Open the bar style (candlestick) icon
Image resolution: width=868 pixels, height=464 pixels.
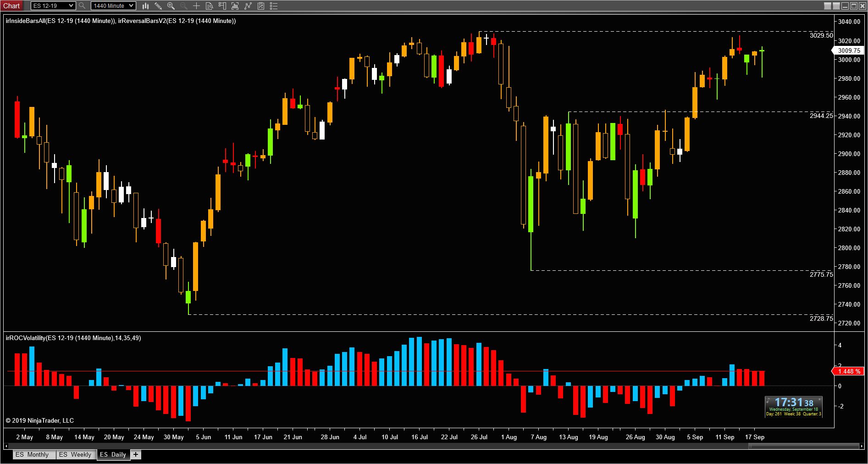pyautogui.click(x=146, y=6)
